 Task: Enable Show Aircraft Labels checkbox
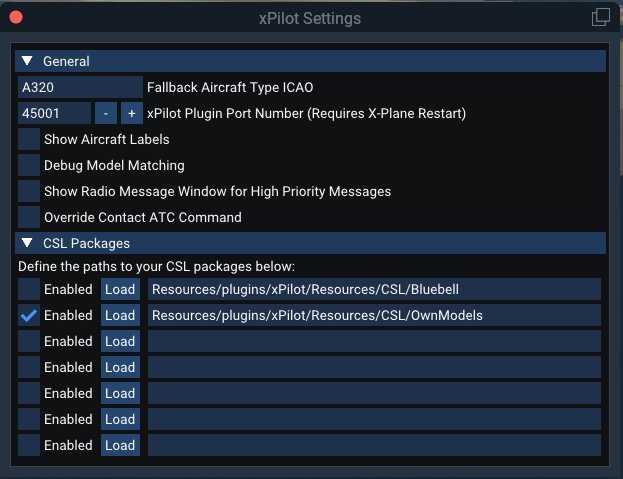click(x=29, y=140)
